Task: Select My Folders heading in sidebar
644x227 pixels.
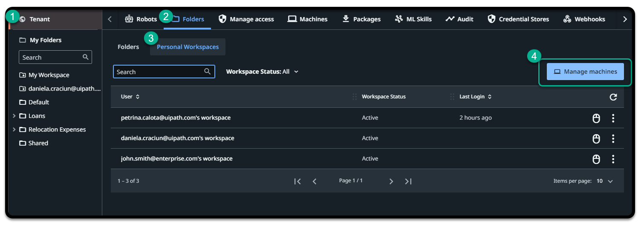Action: click(40, 40)
